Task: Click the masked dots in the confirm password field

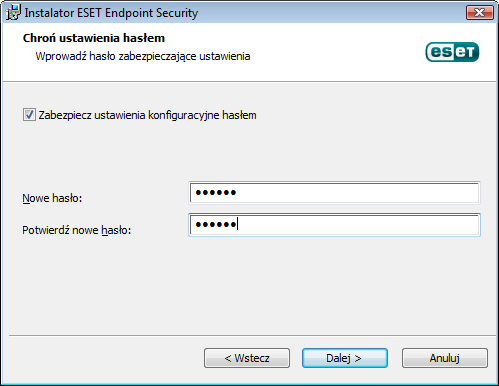Action: click(x=216, y=224)
